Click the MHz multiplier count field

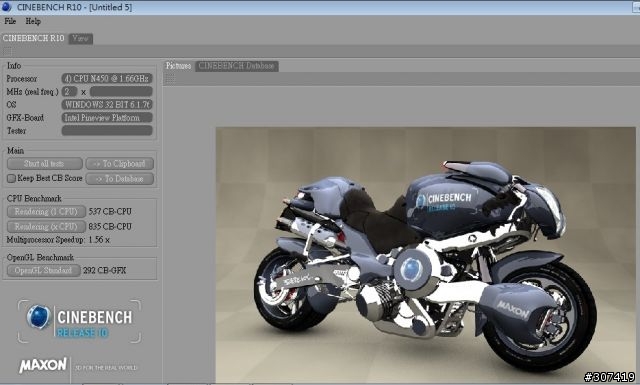(x=69, y=91)
